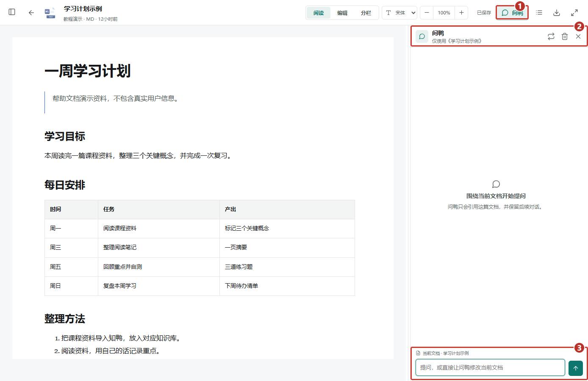
Task: Focus the 提问 input field
Action: pyautogui.click(x=490, y=367)
